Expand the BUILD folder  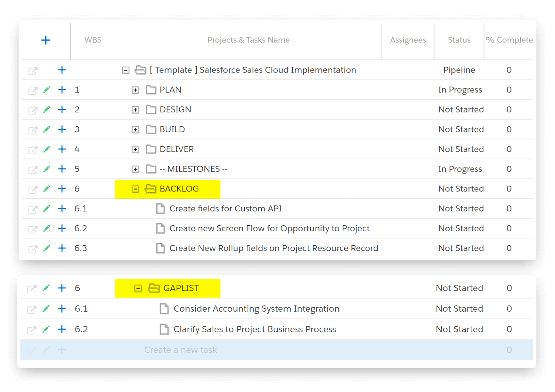(x=136, y=130)
